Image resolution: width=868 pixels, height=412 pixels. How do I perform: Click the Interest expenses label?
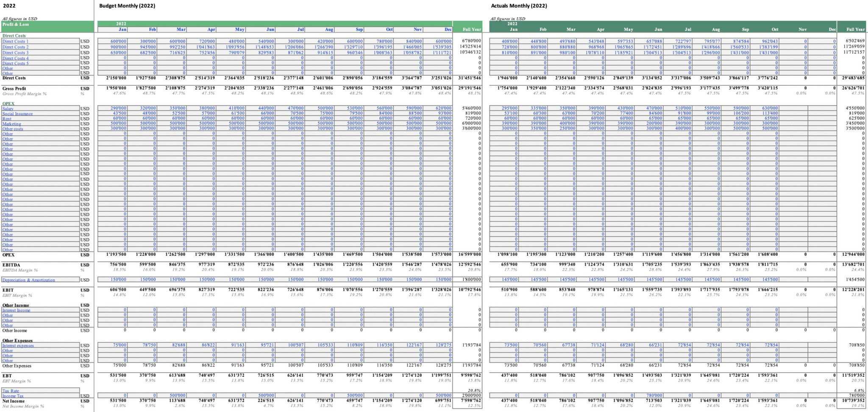18,345
